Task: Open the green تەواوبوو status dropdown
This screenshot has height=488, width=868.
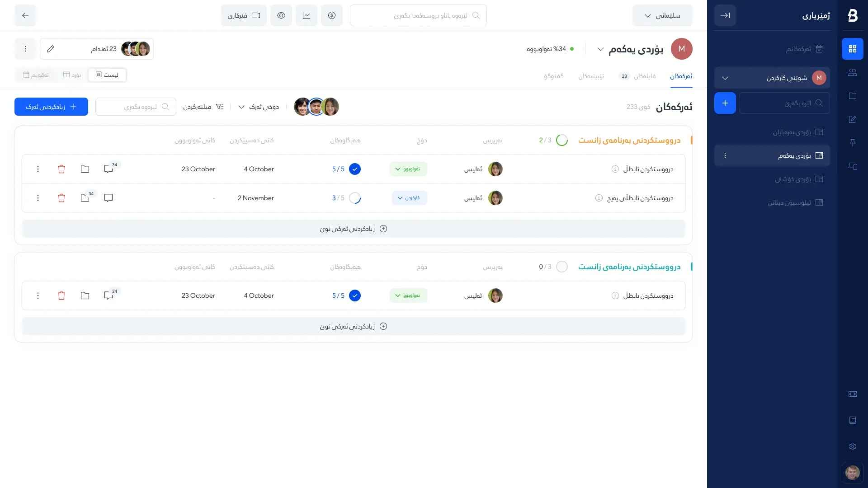Action: point(408,169)
